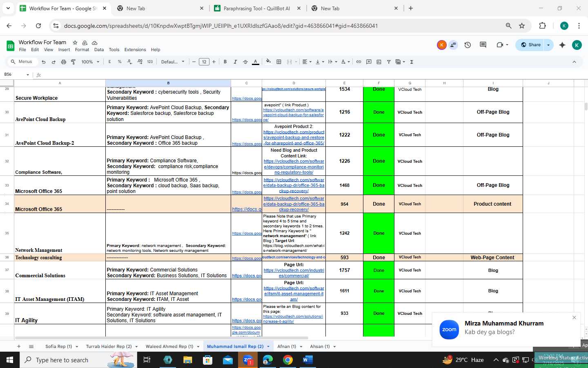Switch to the Paraphrasing Tool QuillBot tab
The width and height of the screenshot is (588, 368).
click(256, 8)
